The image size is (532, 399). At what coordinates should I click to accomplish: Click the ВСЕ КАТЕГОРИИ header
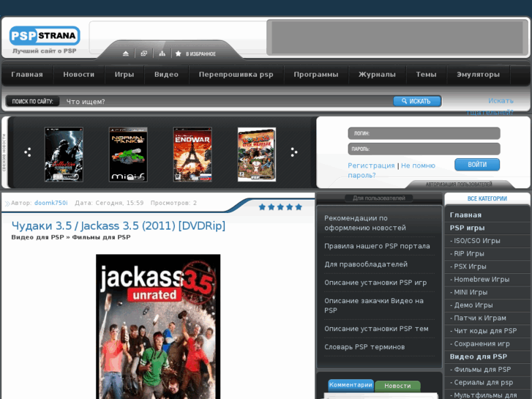click(487, 198)
